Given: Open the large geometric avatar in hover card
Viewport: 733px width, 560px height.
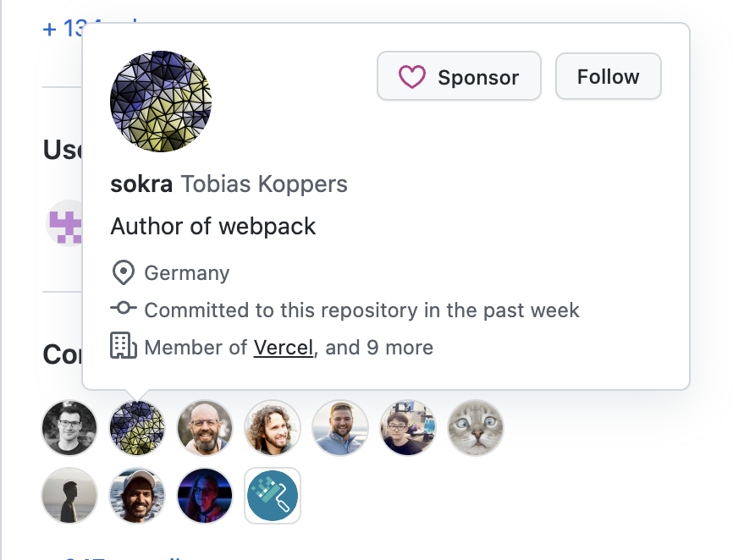Looking at the screenshot, I should click(161, 102).
